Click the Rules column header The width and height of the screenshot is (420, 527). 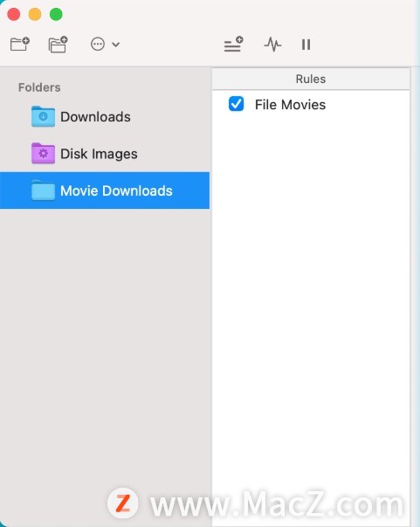pyautogui.click(x=311, y=79)
